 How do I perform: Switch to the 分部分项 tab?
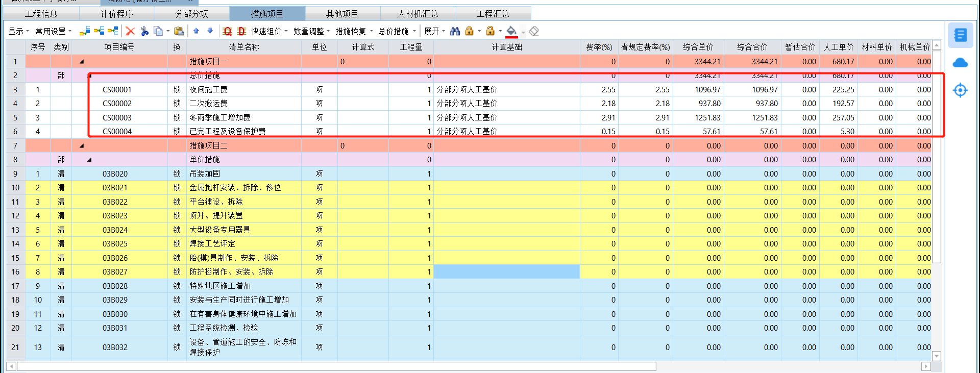(x=192, y=14)
